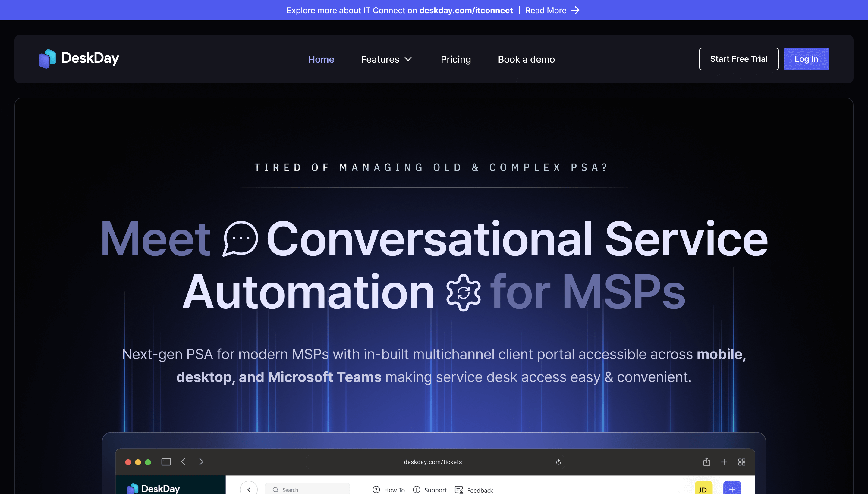868x494 pixels.
Task: Expand the Features dropdown menu
Action: 386,59
